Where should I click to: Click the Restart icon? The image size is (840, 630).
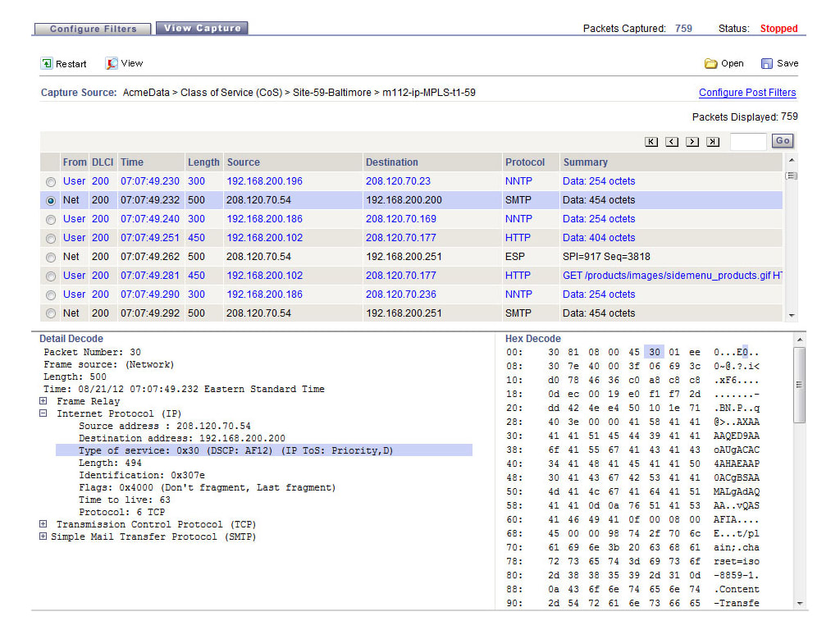(x=47, y=64)
